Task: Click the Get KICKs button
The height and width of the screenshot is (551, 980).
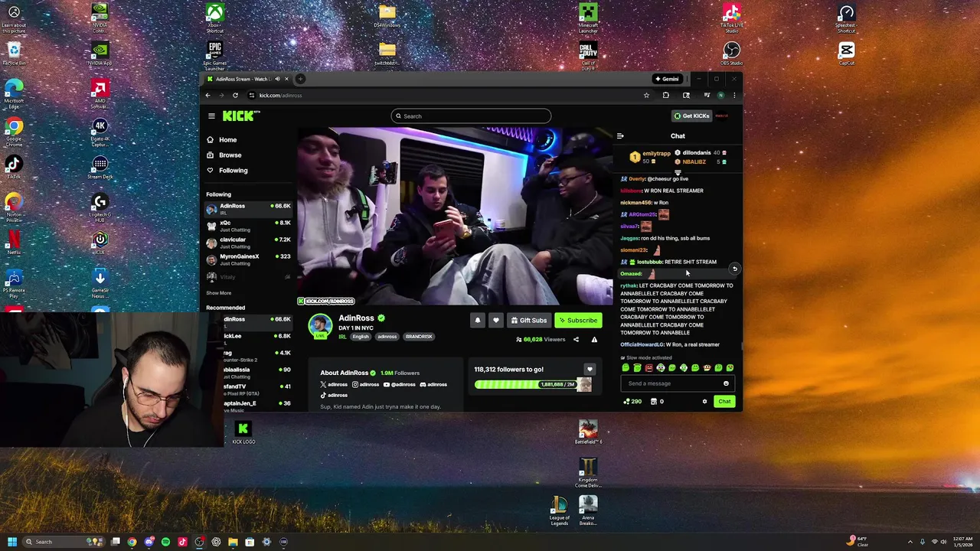Action: pos(691,116)
